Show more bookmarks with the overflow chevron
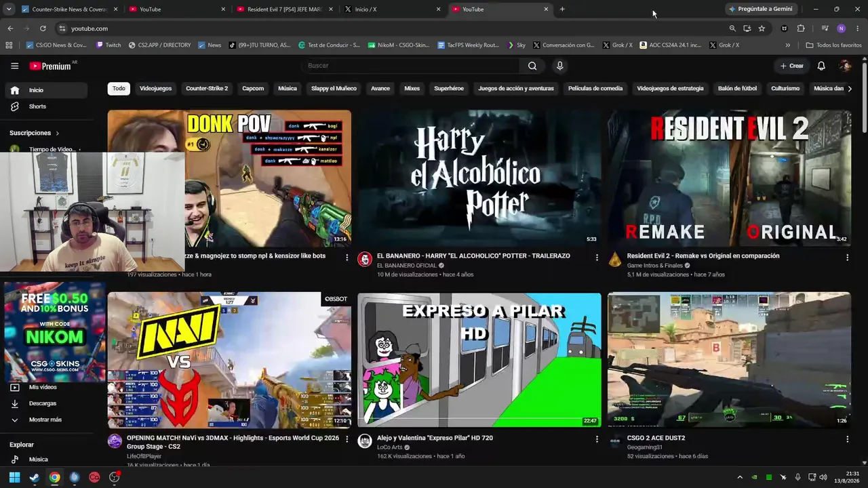This screenshot has height=488, width=868. [x=788, y=45]
